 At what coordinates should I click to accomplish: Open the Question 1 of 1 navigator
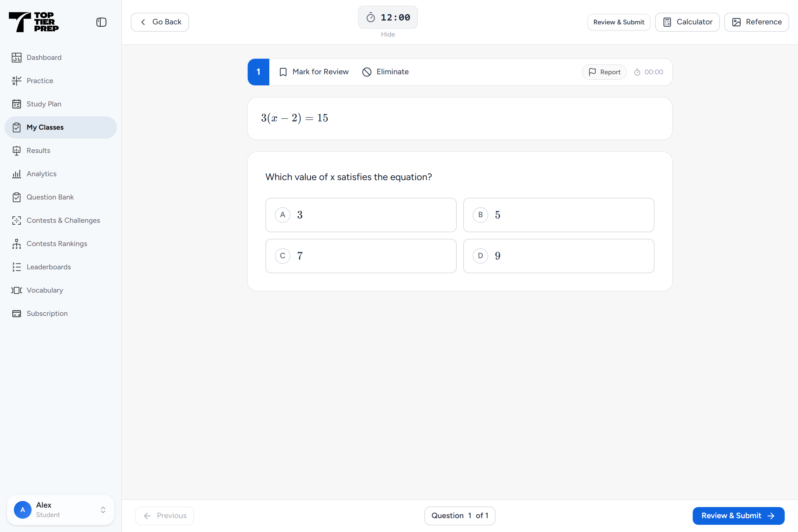click(x=460, y=516)
